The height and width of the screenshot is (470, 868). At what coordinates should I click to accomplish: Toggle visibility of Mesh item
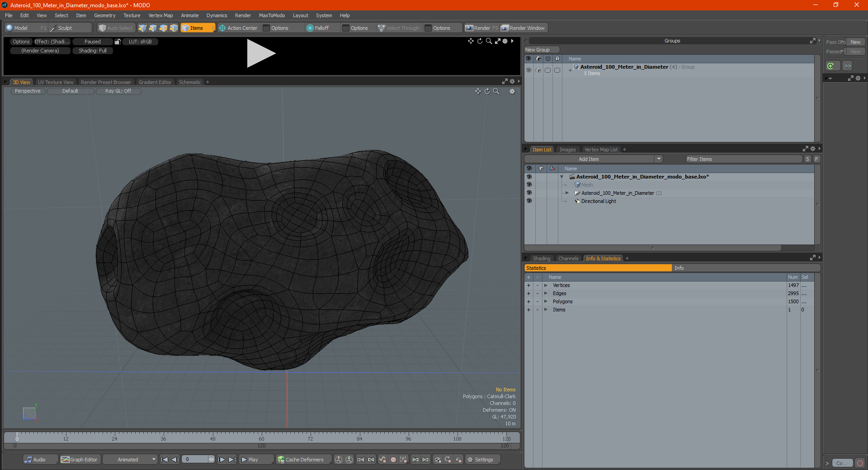click(529, 185)
